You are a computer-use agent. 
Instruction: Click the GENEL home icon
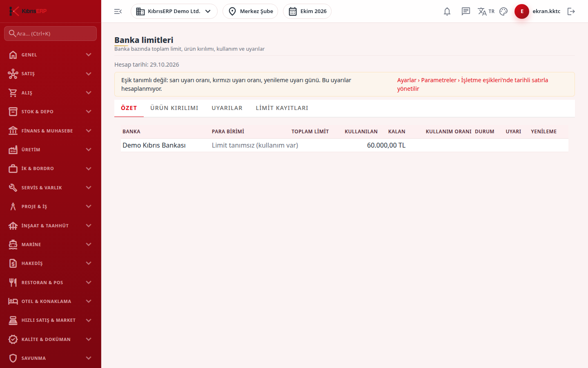[13, 55]
